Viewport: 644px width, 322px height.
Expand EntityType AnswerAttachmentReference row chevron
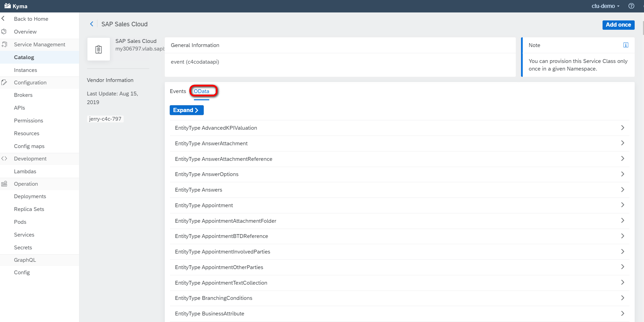623,159
